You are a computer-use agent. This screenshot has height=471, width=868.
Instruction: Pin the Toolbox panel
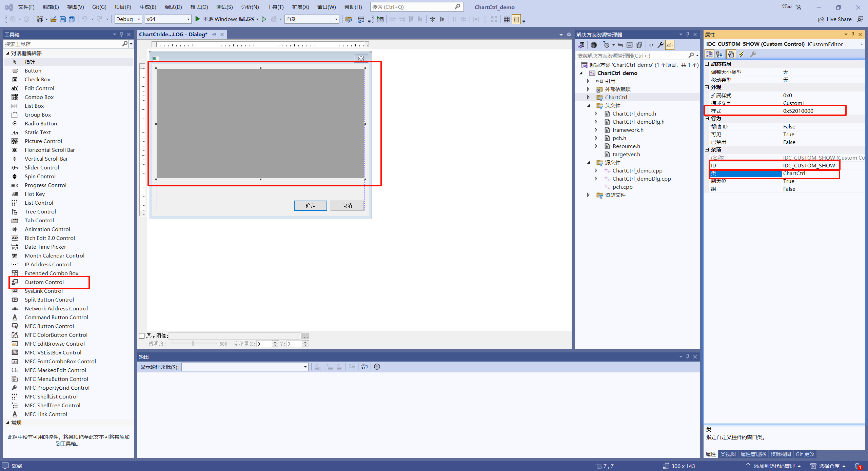coord(121,34)
